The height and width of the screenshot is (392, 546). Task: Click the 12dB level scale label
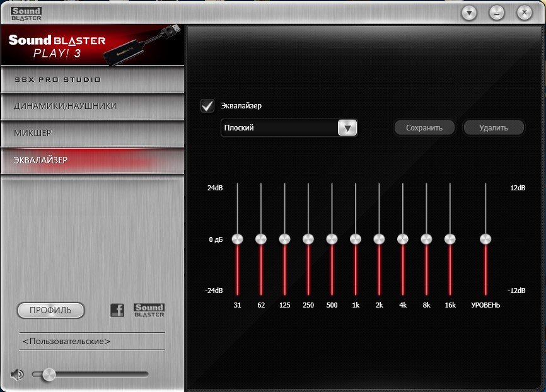518,188
